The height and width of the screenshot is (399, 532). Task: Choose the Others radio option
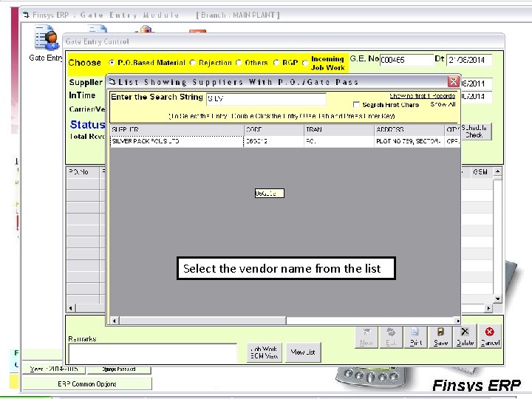point(239,62)
